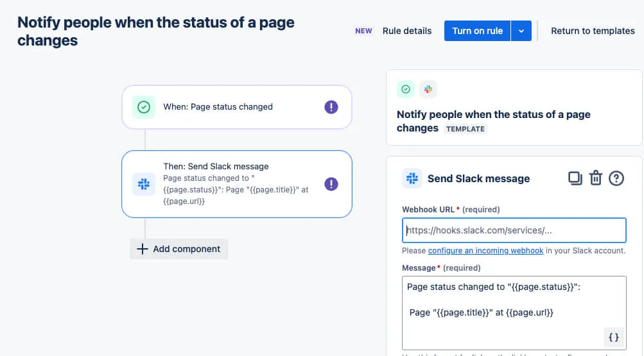
Task: Select the Then: Send Slack message action
Action: [237, 184]
